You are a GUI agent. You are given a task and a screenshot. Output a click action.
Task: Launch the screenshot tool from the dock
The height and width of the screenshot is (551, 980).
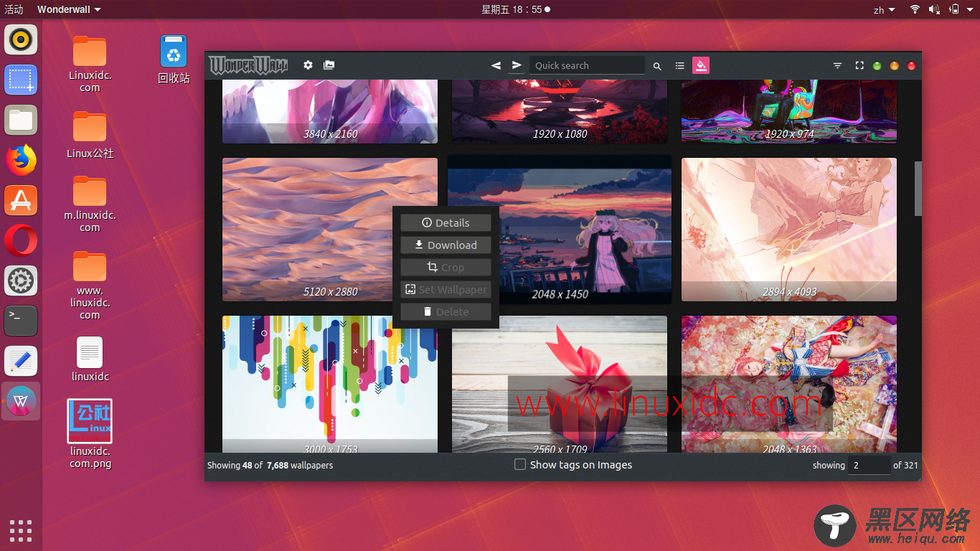21,80
